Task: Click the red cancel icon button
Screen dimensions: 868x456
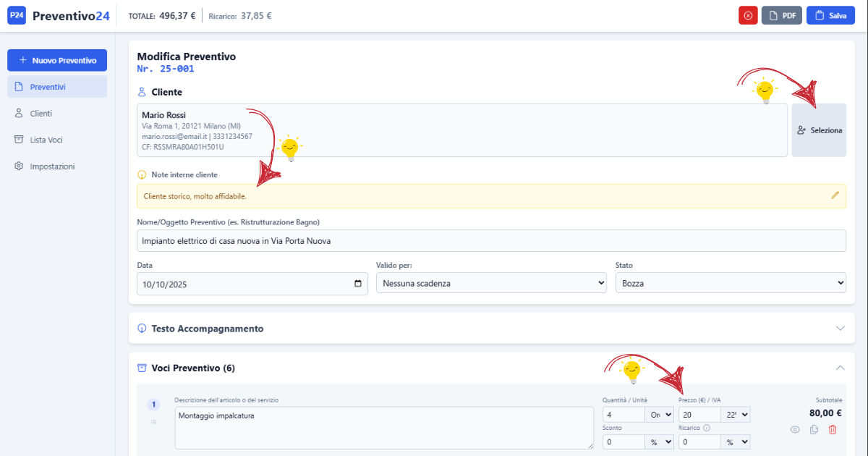Action: tap(748, 15)
